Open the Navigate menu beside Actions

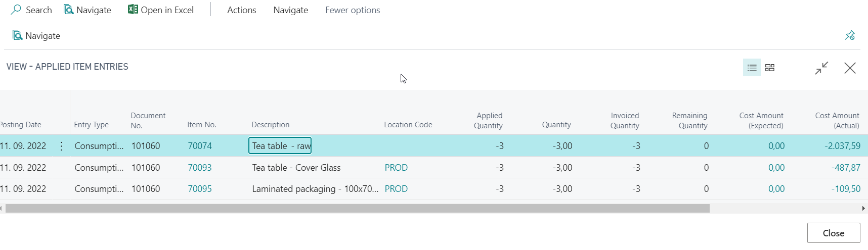pos(290,10)
